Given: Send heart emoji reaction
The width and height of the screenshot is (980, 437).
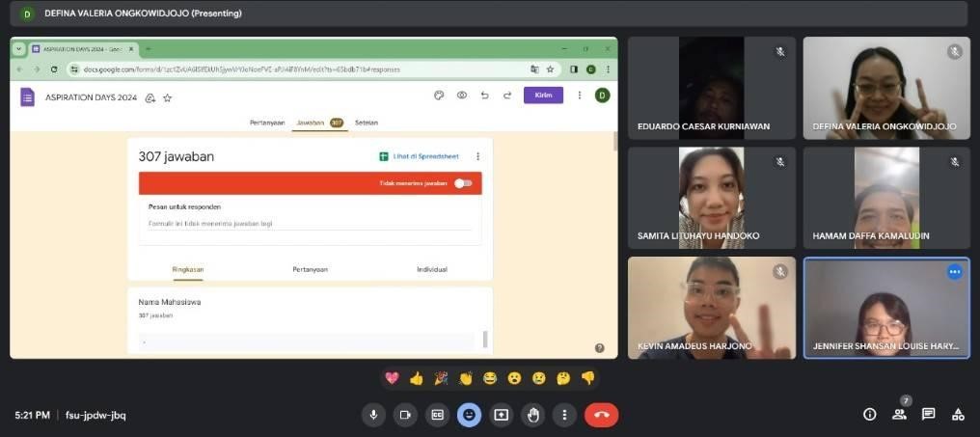Looking at the screenshot, I should [x=392, y=377].
